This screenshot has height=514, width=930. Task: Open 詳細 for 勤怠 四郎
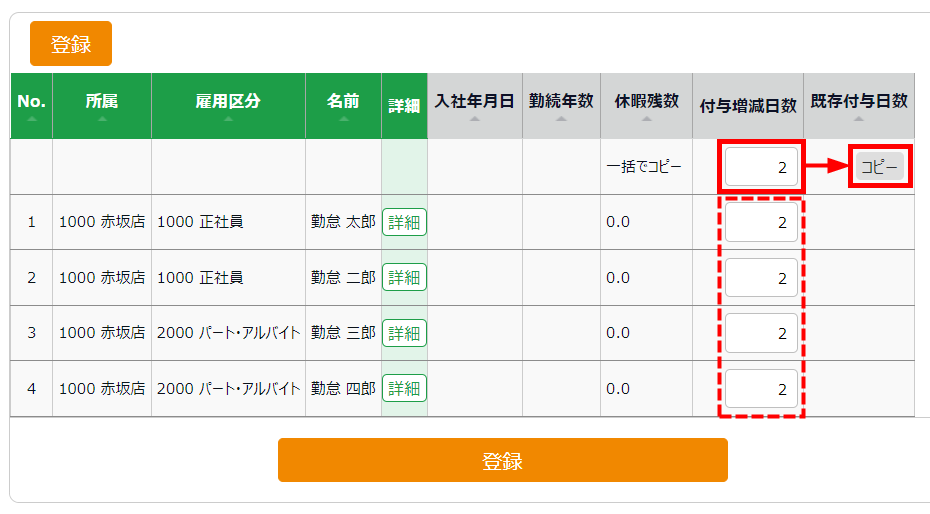click(404, 388)
